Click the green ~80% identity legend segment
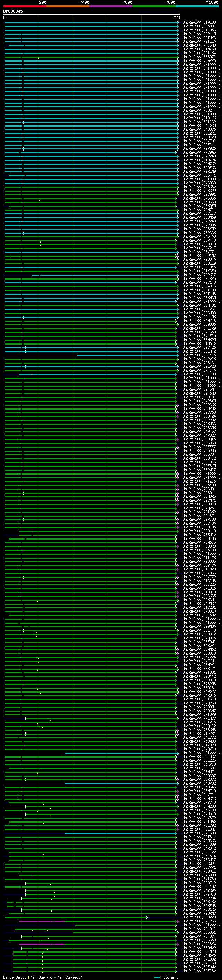The height and width of the screenshot is (980, 222). pyautogui.click(x=154, y=6)
